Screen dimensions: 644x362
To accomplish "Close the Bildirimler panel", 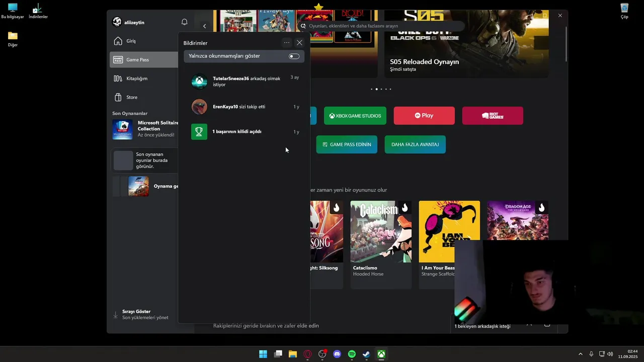I will pos(299,43).
